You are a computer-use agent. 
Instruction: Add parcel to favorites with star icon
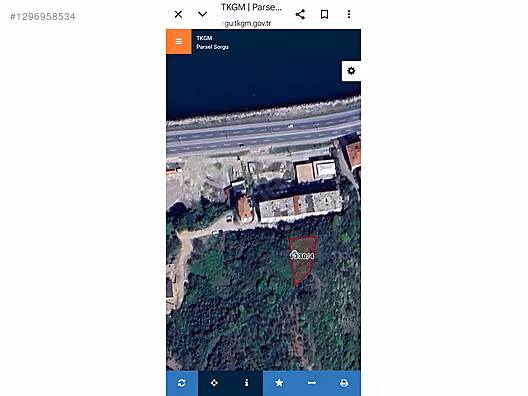tap(279, 383)
